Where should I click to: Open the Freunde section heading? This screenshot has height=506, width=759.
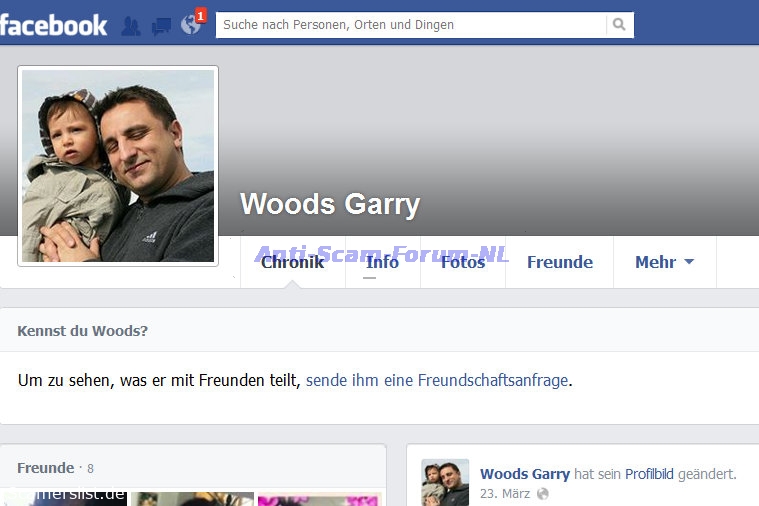click(x=45, y=468)
